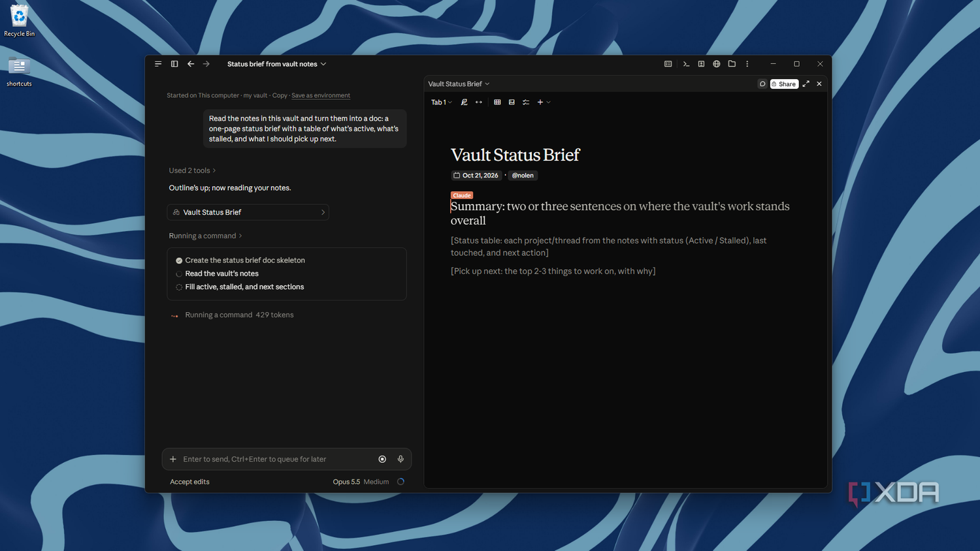Click the plus attach icon in the message box
Viewport: 980px width, 551px height.
[173, 459]
